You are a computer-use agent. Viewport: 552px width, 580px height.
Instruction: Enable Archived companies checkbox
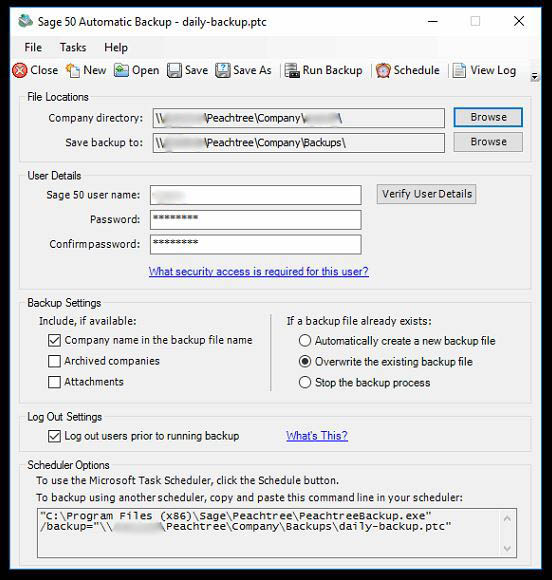(x=54, y=361)
